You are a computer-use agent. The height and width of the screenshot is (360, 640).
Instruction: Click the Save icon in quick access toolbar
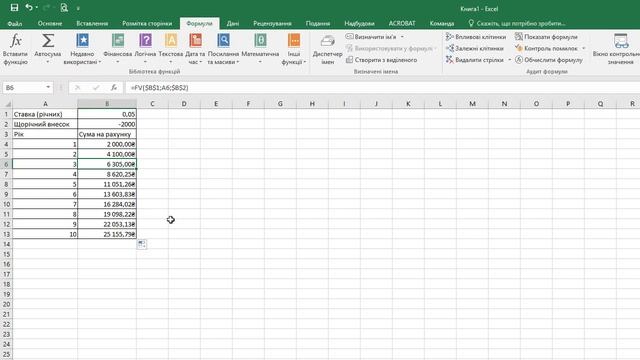pos(14,7)
